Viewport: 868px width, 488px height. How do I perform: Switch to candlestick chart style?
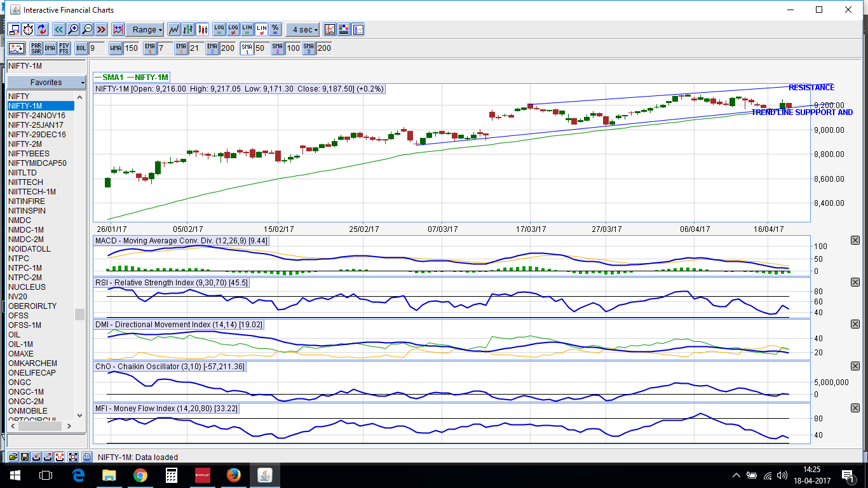click(x=203, y=29)
